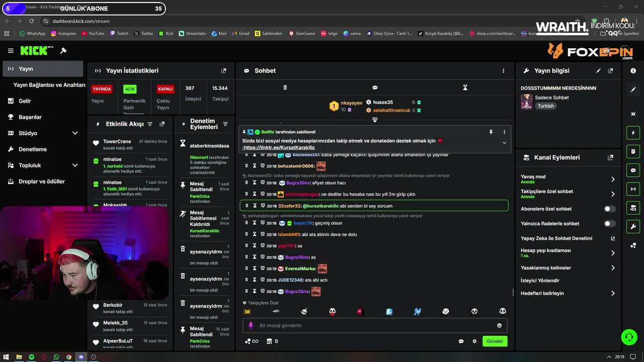
Task: Click the info icon in right sidebar
Action: coord(633,71)
